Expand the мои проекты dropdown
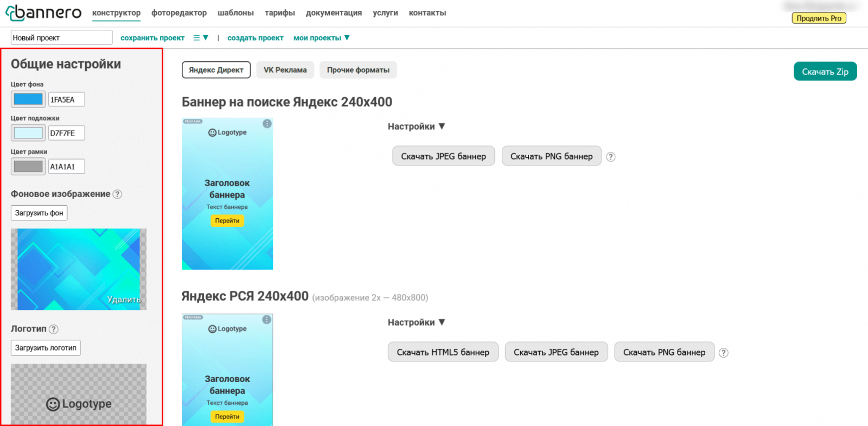 pyautogui.click(x=322, y=38)
